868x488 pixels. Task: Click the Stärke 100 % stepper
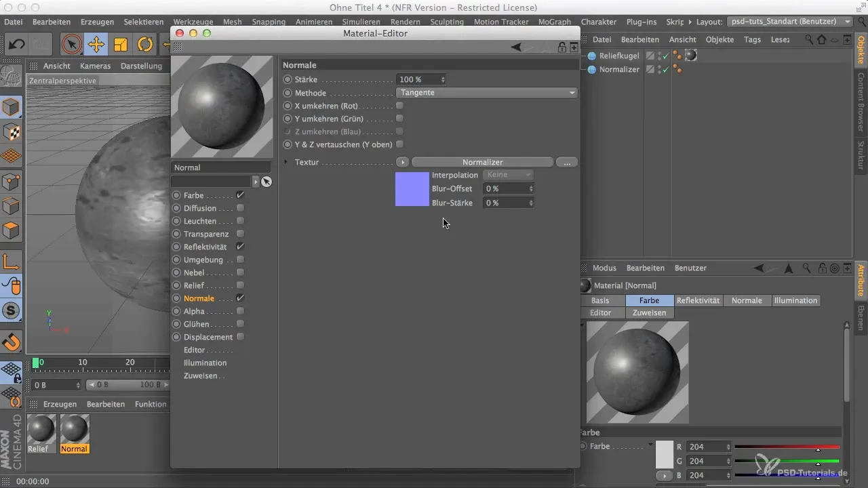(443, 80)
